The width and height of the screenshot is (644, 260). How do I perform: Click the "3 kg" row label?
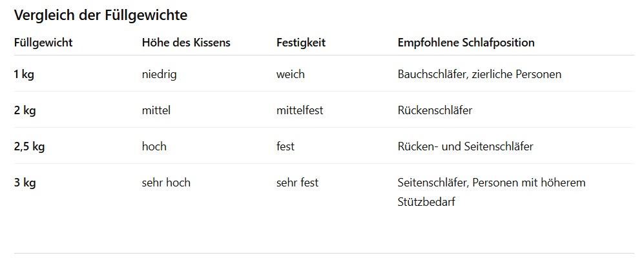pos(25,183)
